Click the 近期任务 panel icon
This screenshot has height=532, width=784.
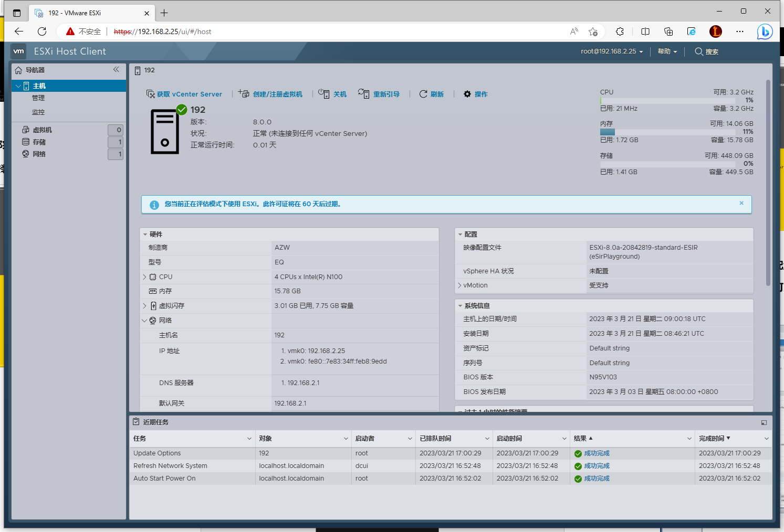[x=136, y=422]
